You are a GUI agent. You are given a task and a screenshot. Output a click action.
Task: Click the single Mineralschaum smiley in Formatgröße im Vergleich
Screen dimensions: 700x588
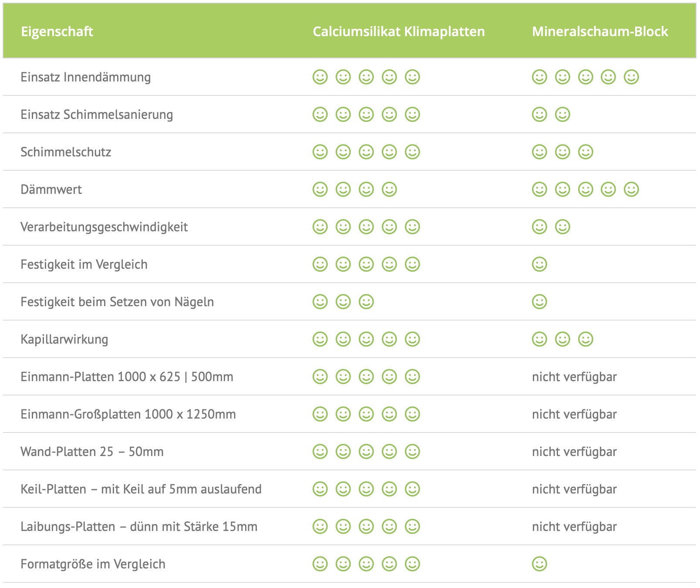[x=539, y=564]
